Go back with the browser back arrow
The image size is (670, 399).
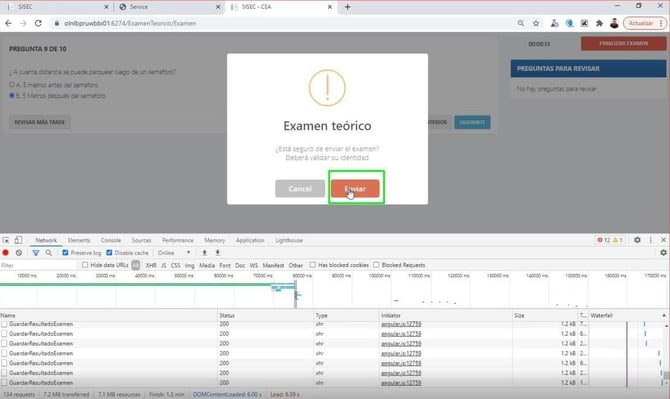pos(8,23)
